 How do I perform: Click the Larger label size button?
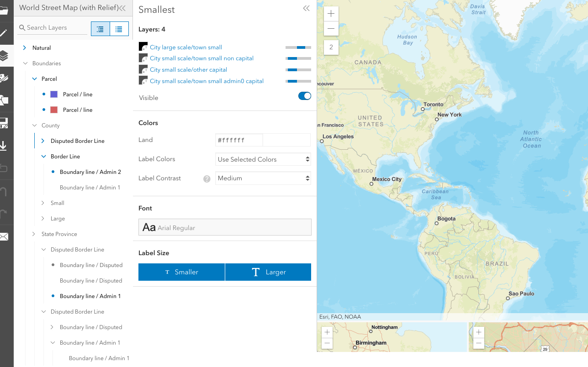click(x=268, y=272)
